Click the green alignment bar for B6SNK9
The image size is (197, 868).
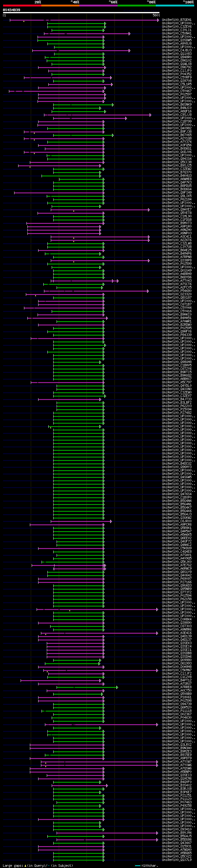(83, 105)
